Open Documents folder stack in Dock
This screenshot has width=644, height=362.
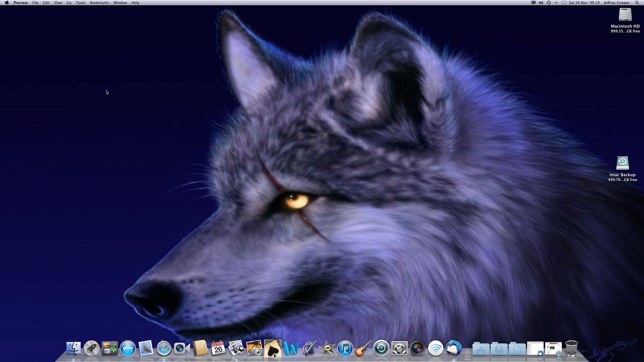click(517, 348)
